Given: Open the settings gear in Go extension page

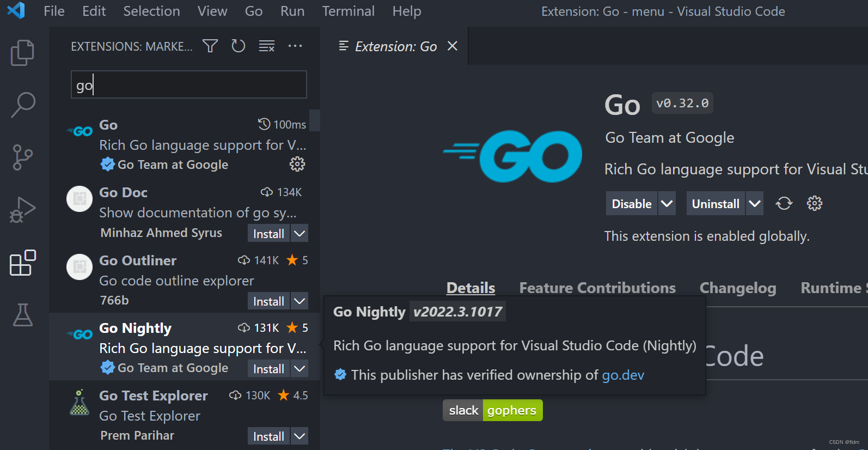Looking at the screenshot, I should (815, 204).
